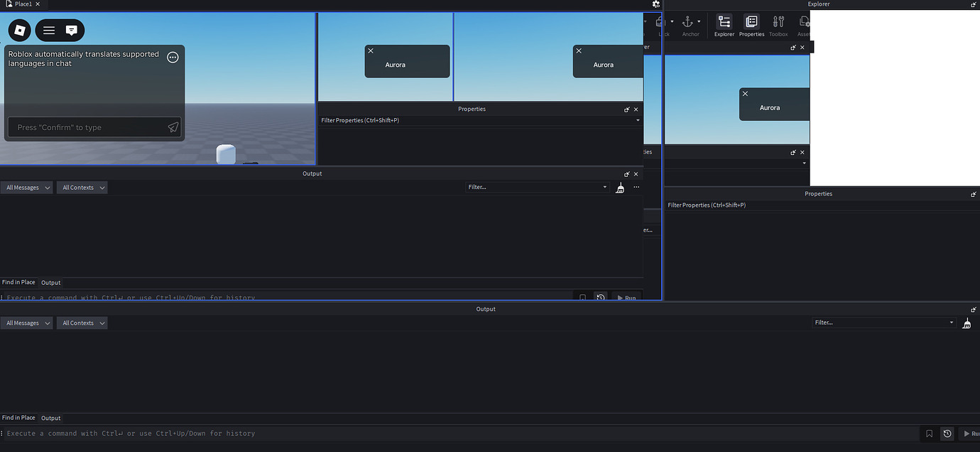Toggle the chat bubble icon in viewport

[72, 31]
